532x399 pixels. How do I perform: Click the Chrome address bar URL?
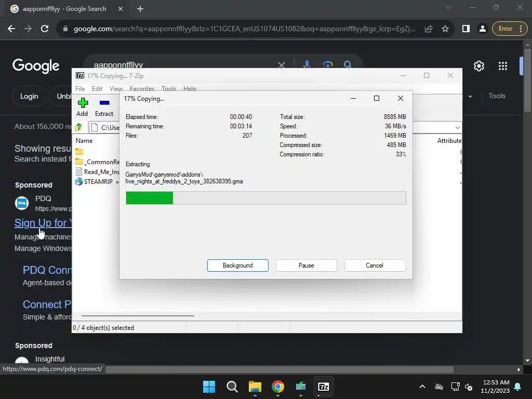(x=244, y=29)
